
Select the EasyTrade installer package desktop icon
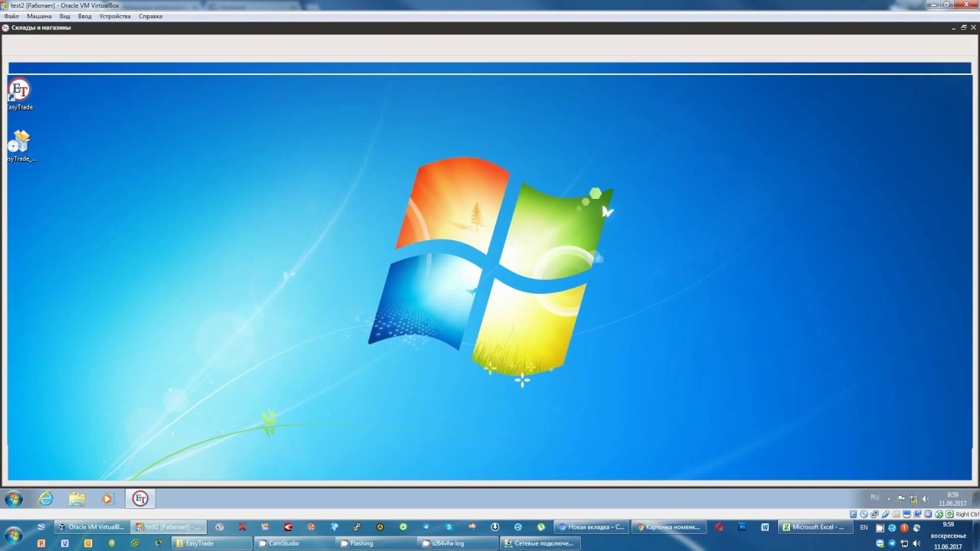click(21, 145)
